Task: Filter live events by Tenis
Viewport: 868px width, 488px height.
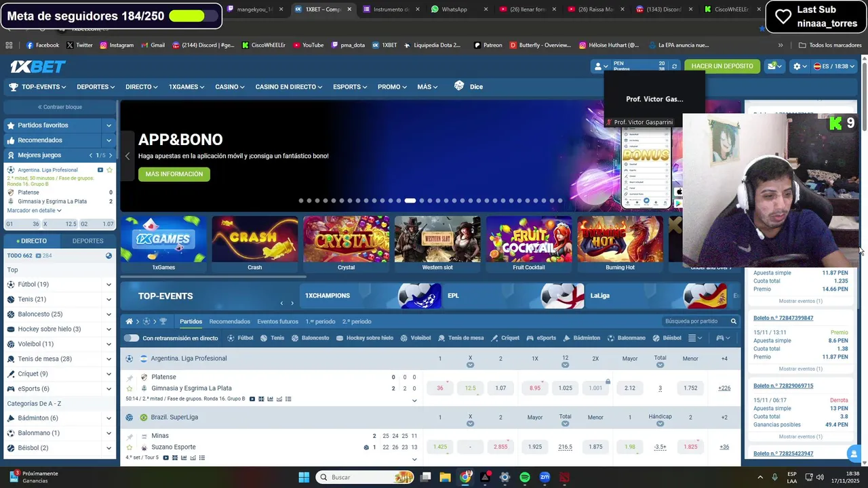Action: tap(273, 338)
